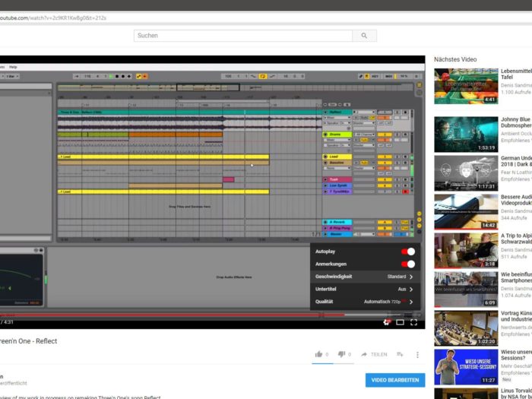Click the YouTube search magnifier button
The width and height of the screenshot is (532, 399).
click(364, 36)
